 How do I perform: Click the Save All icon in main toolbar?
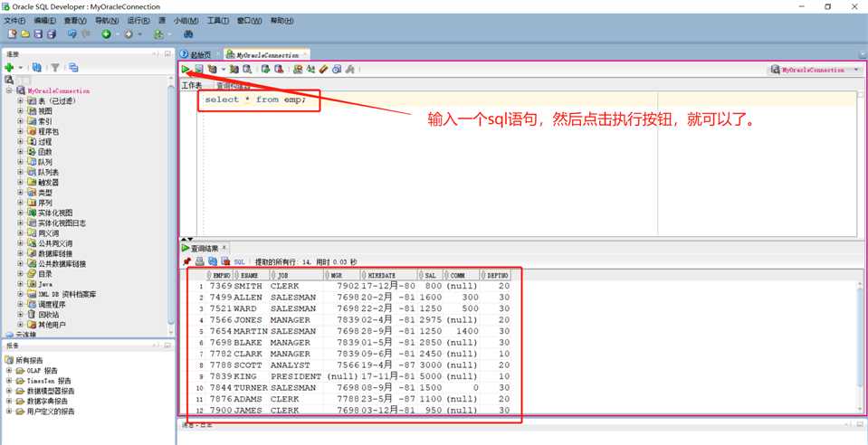[52, 34]
